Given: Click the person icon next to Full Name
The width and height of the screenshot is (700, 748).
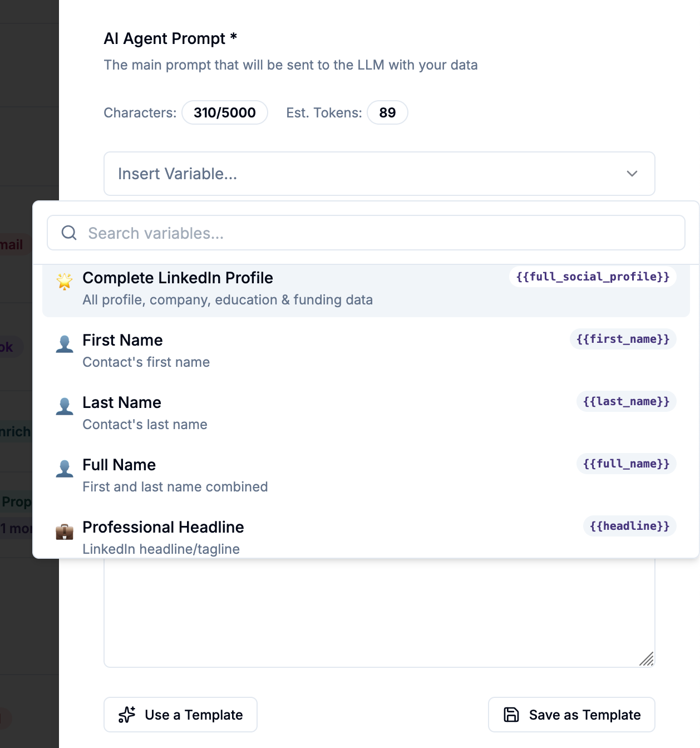Looking at the screenshot, I should (x=65, y=469).
